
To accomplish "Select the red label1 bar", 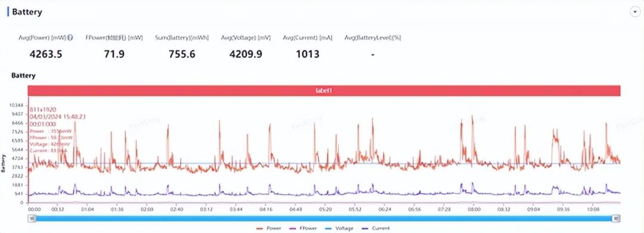I will [324, 91].
